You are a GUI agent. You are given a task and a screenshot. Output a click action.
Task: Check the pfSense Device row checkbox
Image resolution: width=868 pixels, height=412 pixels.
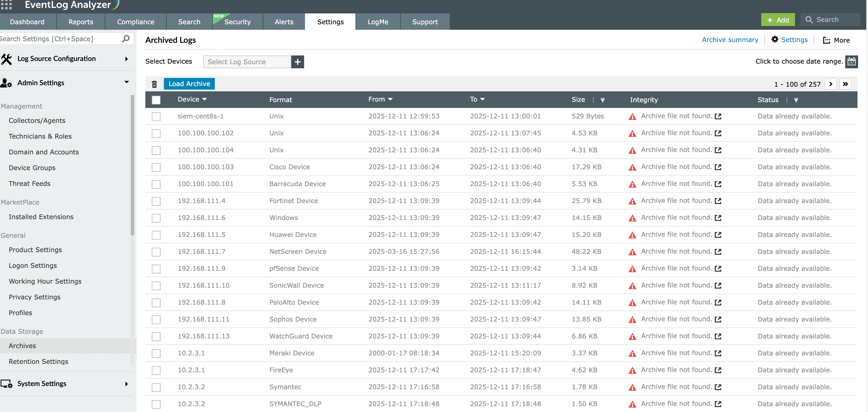(x=156, y=269)
